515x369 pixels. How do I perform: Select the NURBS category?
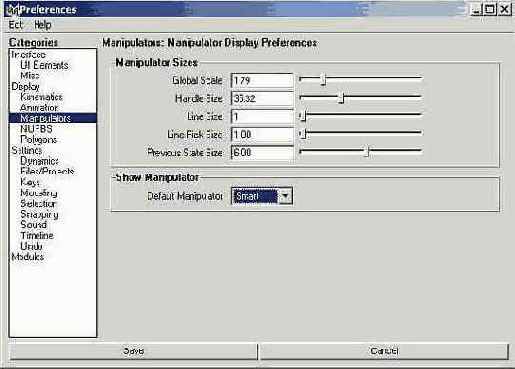point(36,129)
